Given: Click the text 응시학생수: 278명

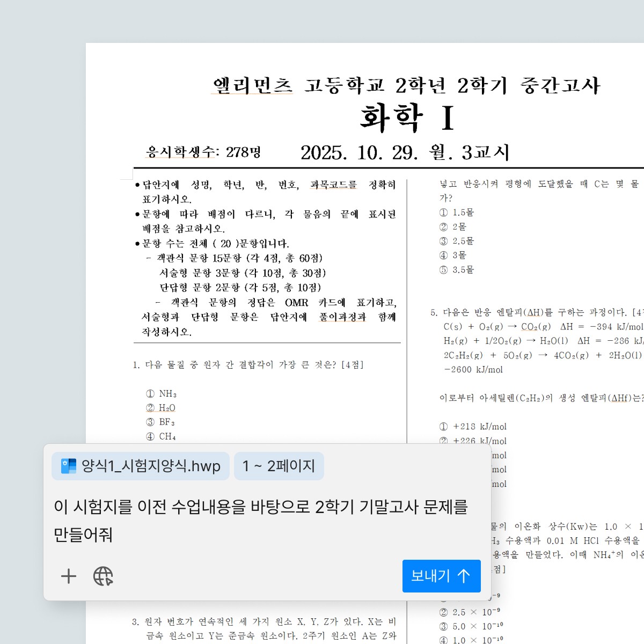Looking at the screenshot, I should 203,152.
